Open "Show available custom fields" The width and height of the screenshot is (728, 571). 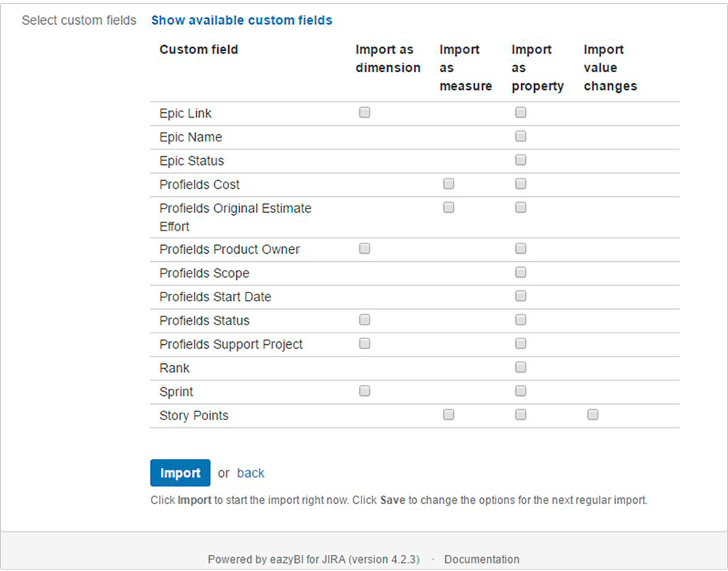point(241,20)
